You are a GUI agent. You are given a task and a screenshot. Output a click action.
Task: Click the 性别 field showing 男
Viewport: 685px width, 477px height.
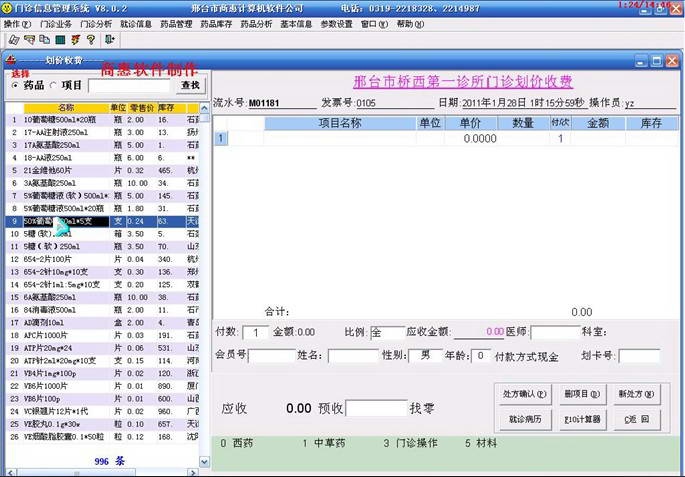pos(426,356)
